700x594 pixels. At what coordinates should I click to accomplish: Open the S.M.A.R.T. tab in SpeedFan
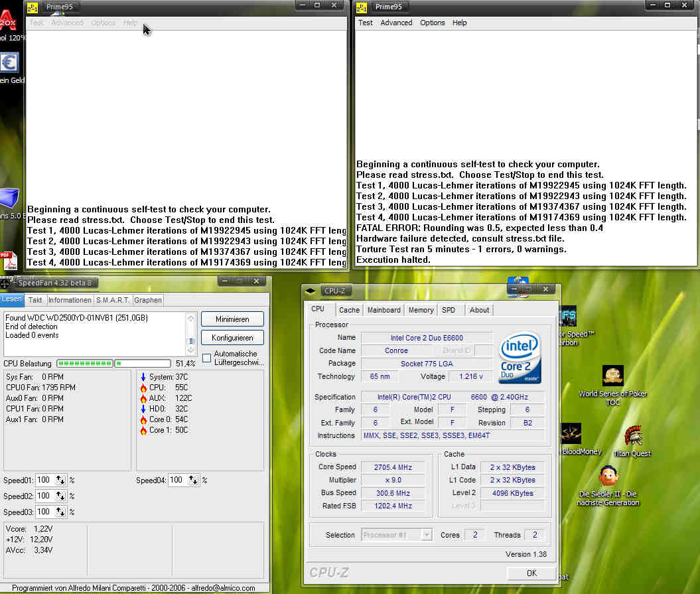[113, 300]
